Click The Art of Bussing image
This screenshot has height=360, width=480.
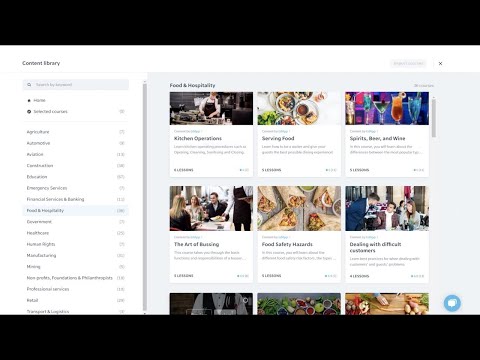pyautogui.click(x=211, y=208)
